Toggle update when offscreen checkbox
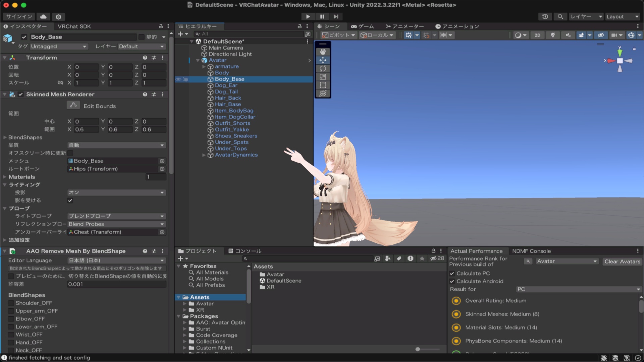This screenshot has width=644, height=362. 70,153
